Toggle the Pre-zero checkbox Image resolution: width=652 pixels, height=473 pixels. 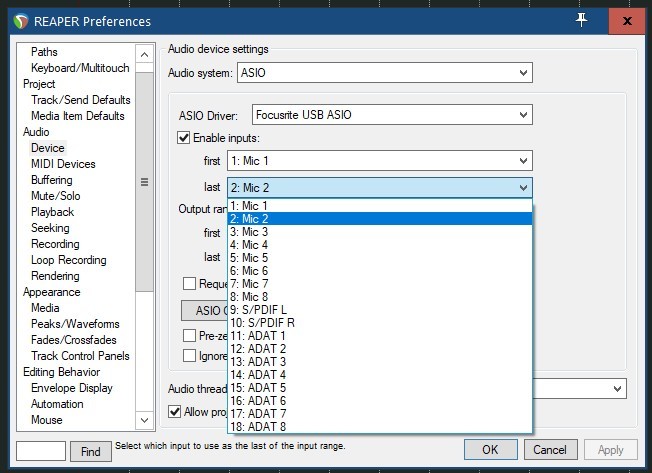point(189,336)
